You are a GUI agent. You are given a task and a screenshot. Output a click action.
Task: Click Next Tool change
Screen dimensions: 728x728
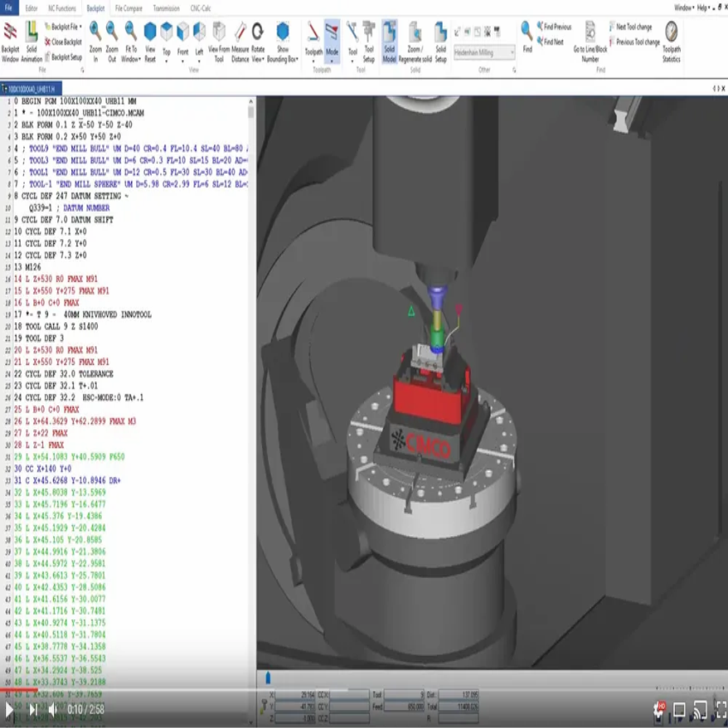coord(630,27)
